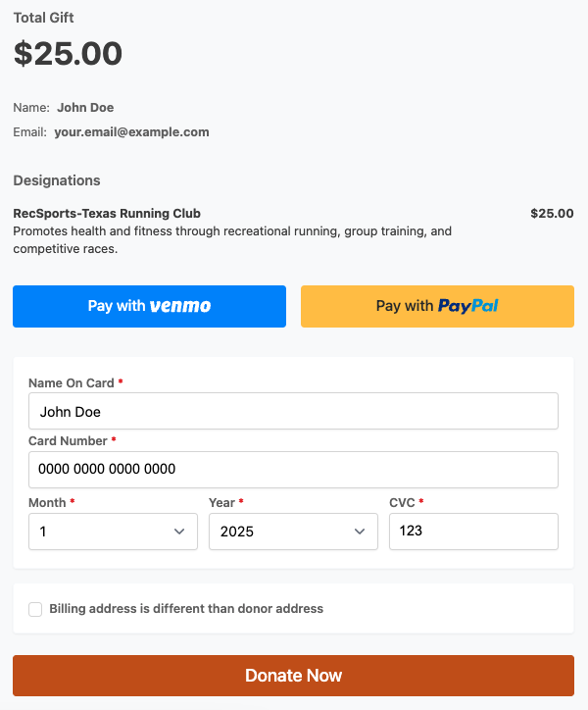
Task: Click the CVC field label
Action: pos(402,503)
